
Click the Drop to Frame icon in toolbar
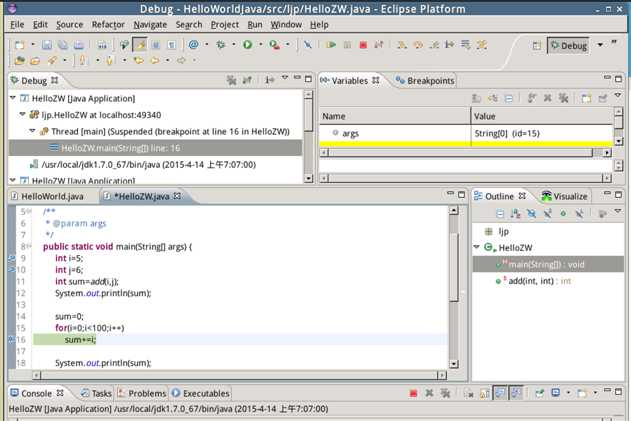466,45
